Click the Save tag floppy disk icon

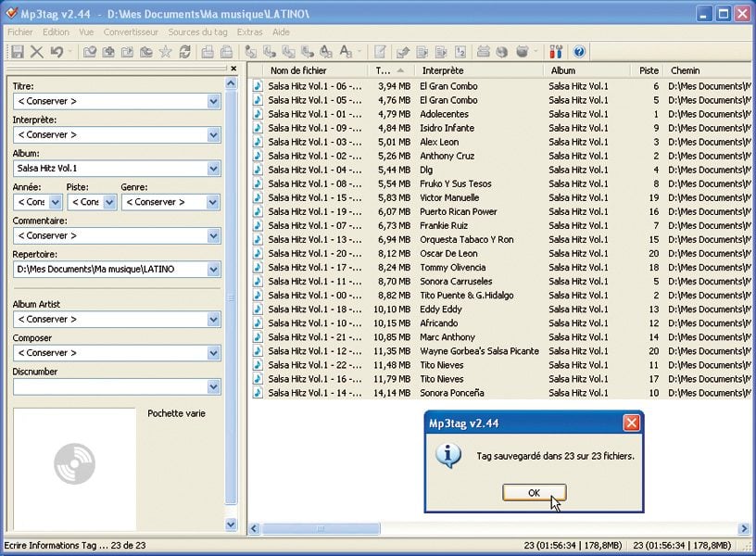click(x=16, y=52)
